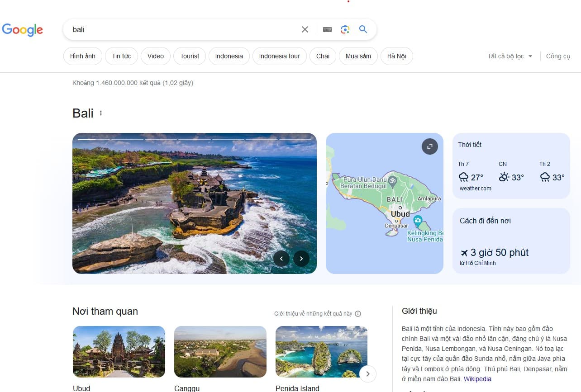Open the Ubud attraction thumbnail

tap(119, 351)
